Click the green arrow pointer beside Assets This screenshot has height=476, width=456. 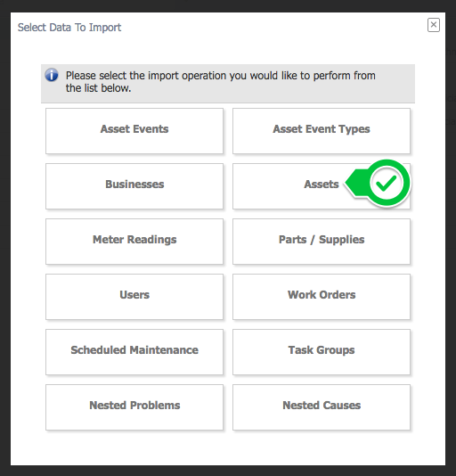[355, 183]
